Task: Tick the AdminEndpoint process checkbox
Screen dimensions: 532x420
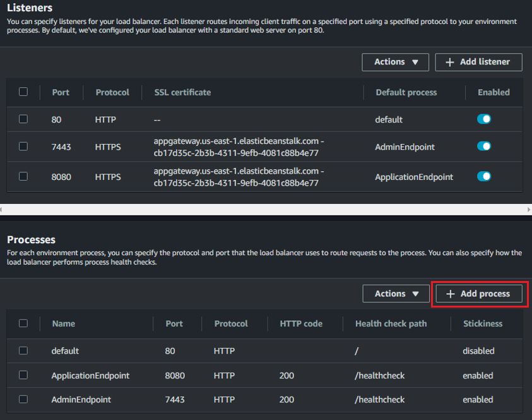Action: [23, 399]
